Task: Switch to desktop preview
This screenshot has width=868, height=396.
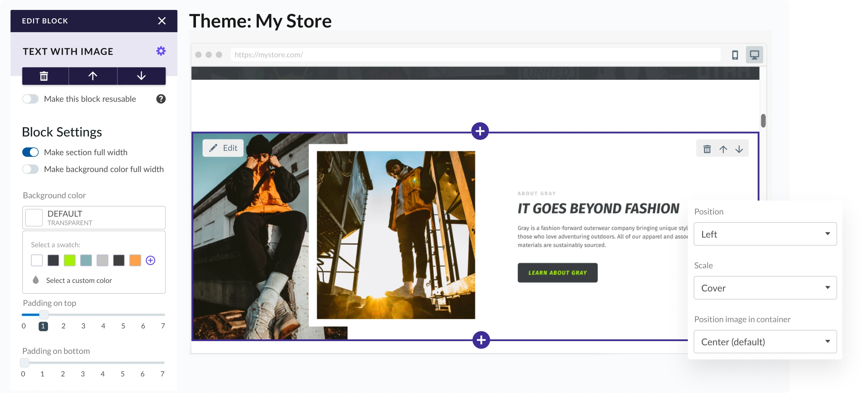Action: (754, 55)
